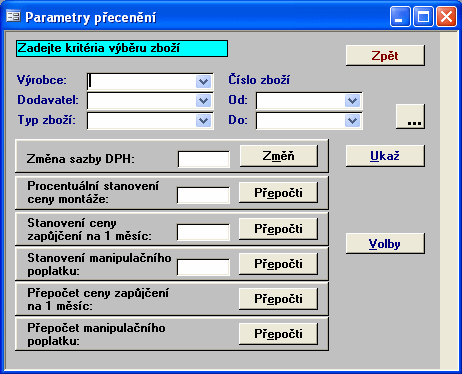The height and width of the screenshot is (374, 462).
Task: Minimize the Parametry přecenění window
Action: [400, 17]
